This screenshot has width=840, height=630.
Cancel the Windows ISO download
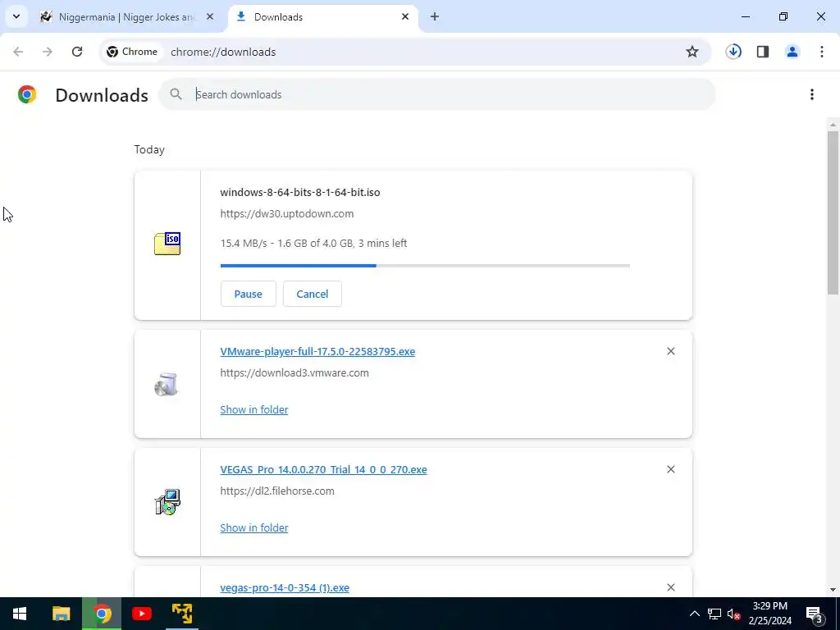313,294
